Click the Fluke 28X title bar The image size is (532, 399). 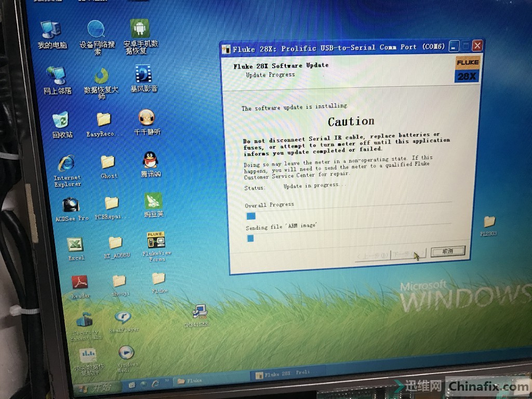pyautogui.click(x=352, y=47)
